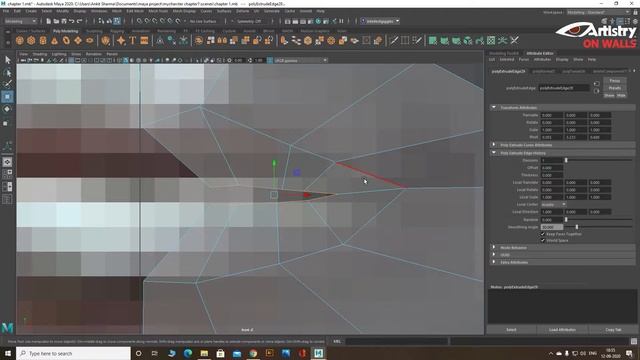Open the Symmetry Off dropdown
Screen dimensions: 640x360
249,21
